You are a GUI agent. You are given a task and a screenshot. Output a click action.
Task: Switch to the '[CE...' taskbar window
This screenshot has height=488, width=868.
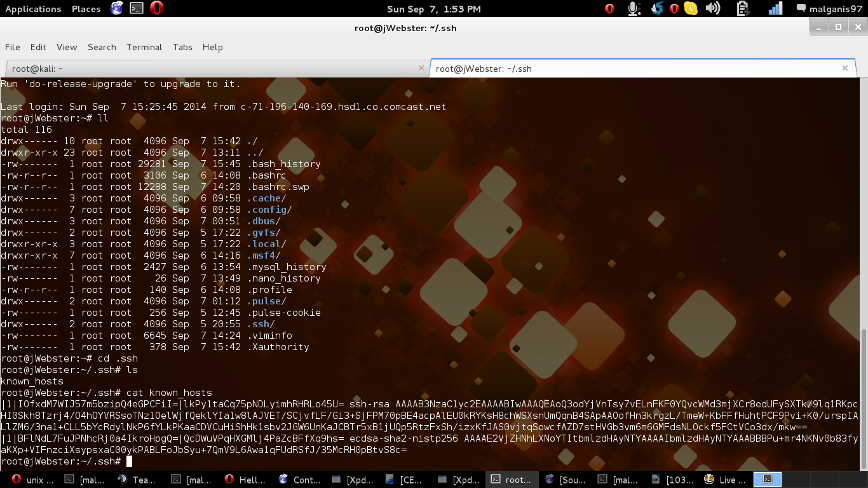pos(404,480)
